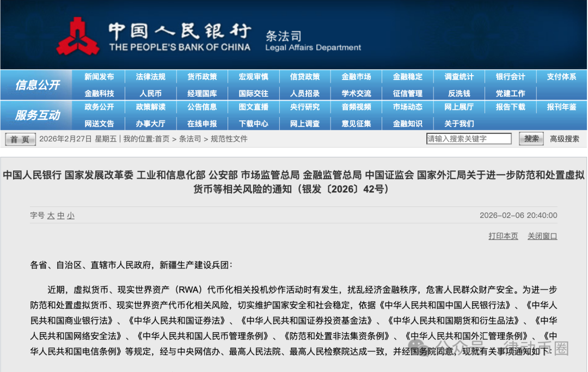Click the 规范性文件 breadcrumb link

pyautogui.click(x=229, y=139)
